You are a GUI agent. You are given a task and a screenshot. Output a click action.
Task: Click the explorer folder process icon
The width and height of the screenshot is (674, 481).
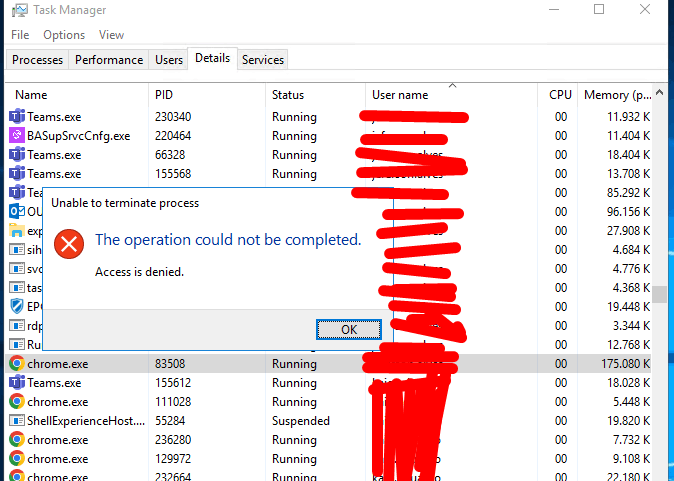tap(17, 230)
